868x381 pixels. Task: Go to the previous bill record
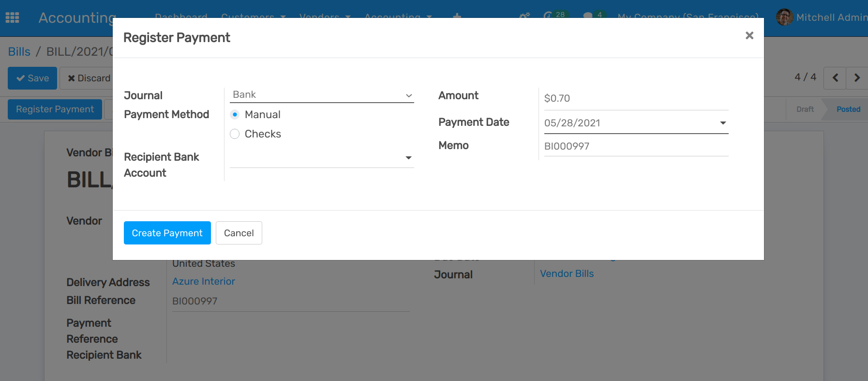(835, 78)
